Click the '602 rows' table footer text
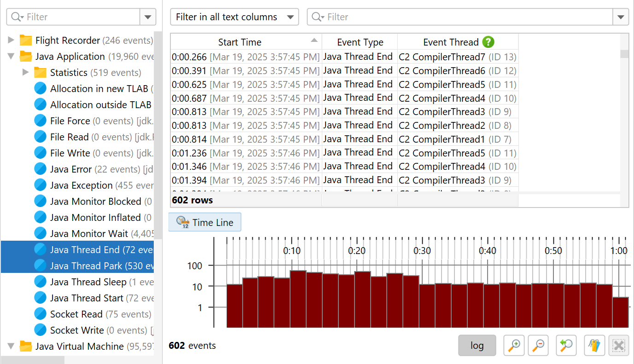Image resolution: width=634 pixels, height=364 pixels. click(x=192, y=200)
